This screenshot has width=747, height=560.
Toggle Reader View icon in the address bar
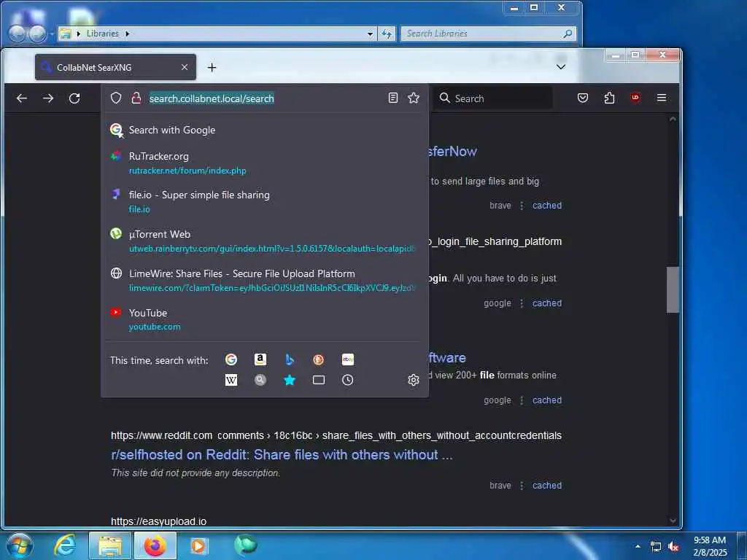(x=393, y=98)
